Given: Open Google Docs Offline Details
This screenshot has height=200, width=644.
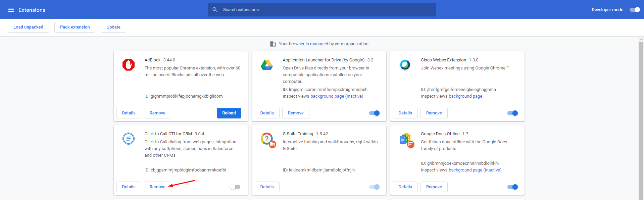Looking at the screenshot, I should coord(405,187).
